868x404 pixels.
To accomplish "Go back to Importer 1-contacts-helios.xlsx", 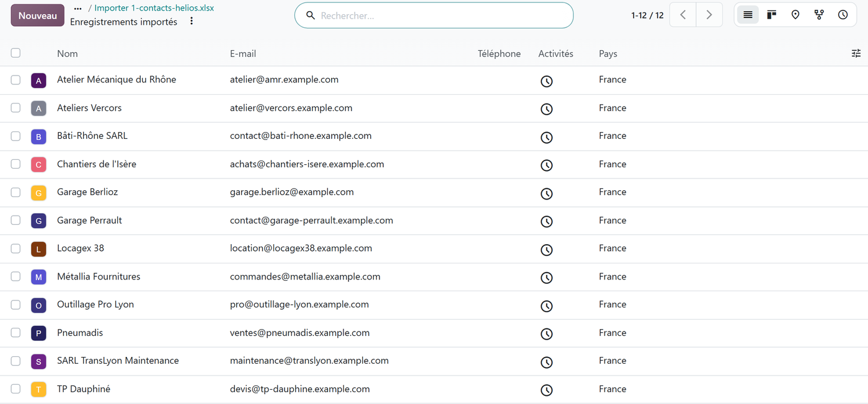I will pos(154,8).
